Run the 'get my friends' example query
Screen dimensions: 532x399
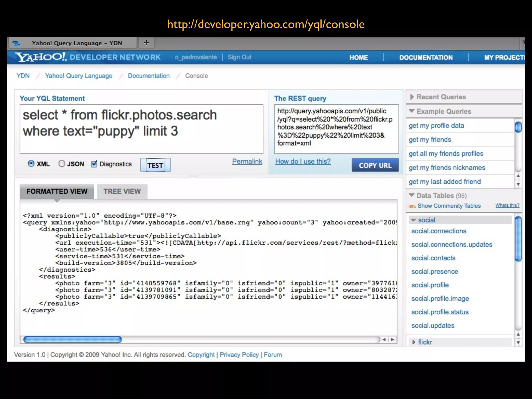(430, 140)
